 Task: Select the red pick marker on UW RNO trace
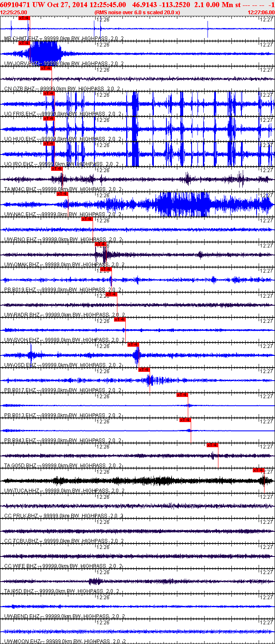pyautogui.click(x=87, y=219)
